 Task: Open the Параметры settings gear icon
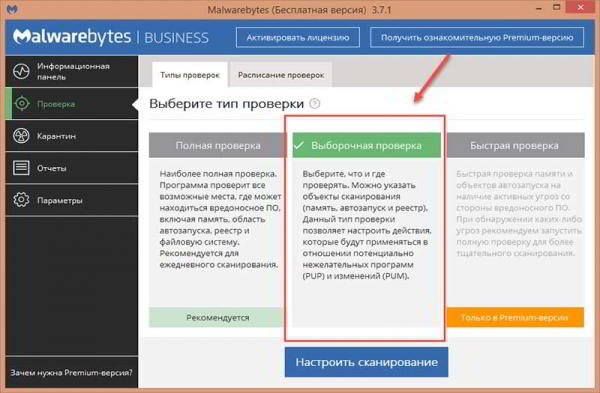[x=21, y=200]
